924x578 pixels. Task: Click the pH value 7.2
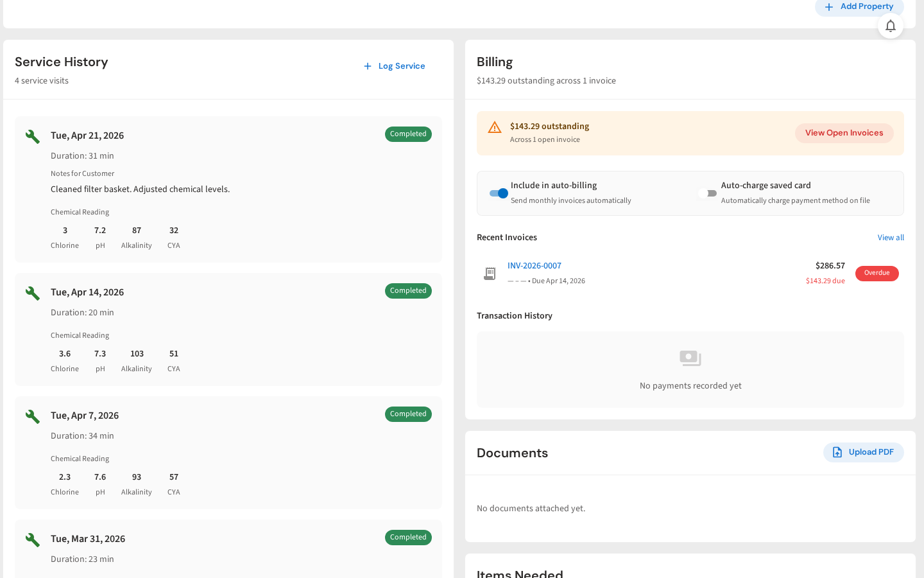[100, 231]
